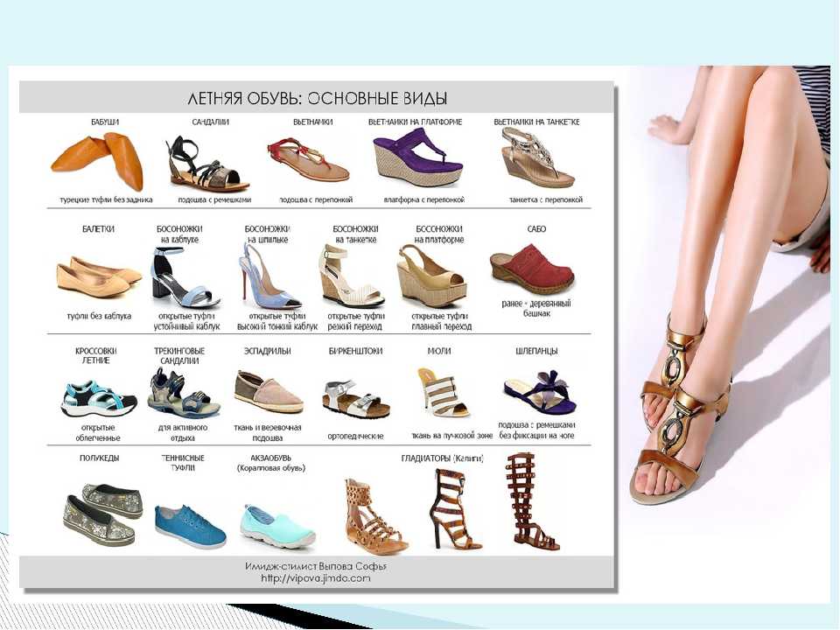Select the beige Балетки flats image
The height and width of the screenshot is (630, 840).
99,277
